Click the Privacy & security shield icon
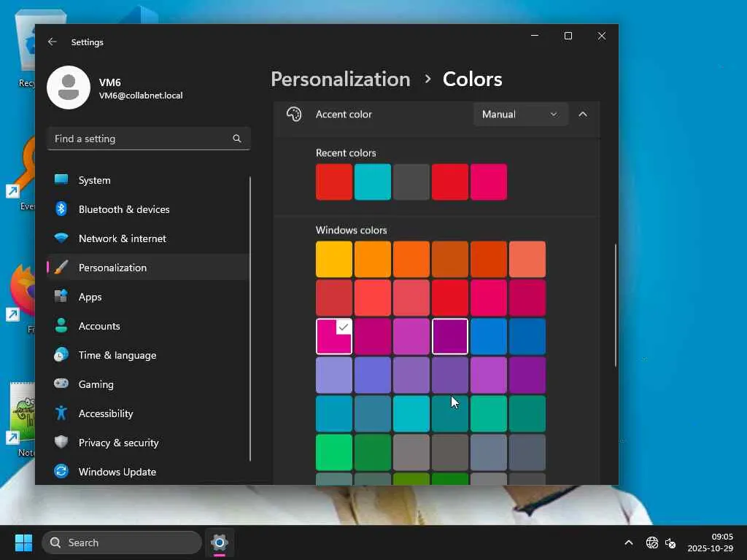 (61, 443)
